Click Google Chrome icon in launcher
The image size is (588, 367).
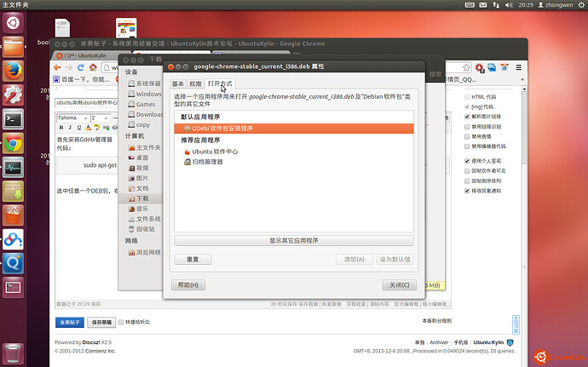point(13,143)
